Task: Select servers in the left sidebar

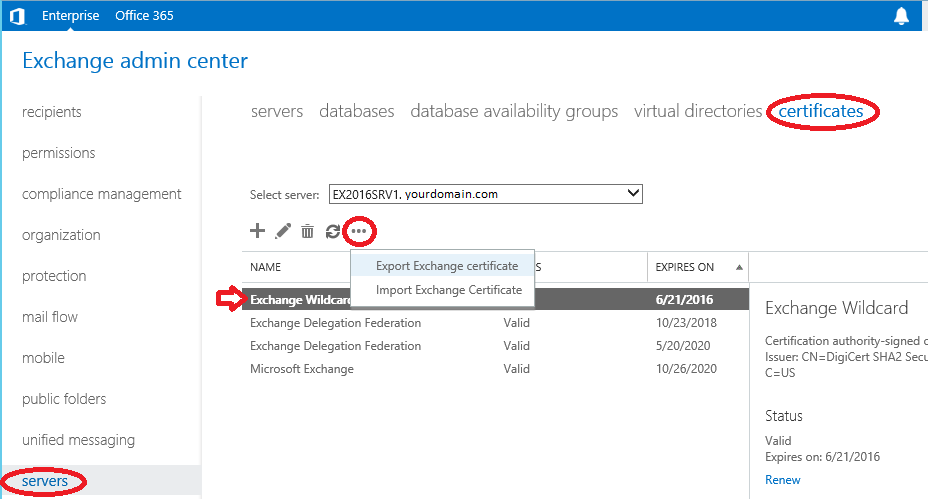Action: point(45,481)
